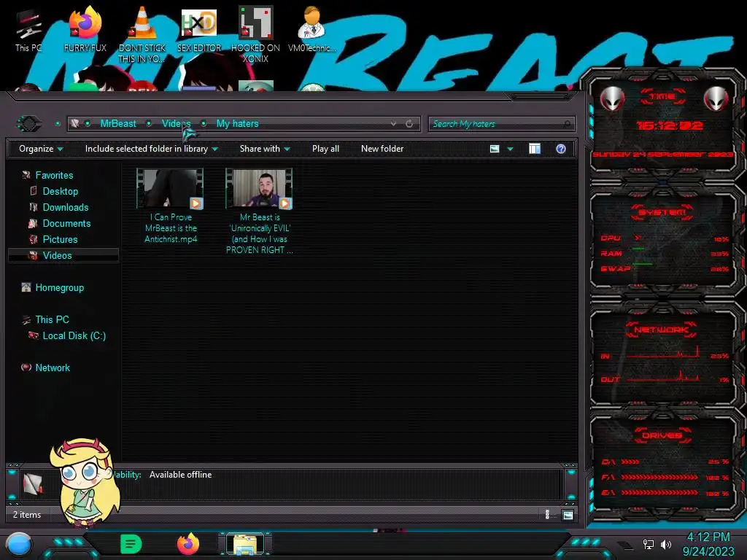Click File Explorer taskbar button
The width and height of the screenshot is (747, 560).
pos(245,544)
